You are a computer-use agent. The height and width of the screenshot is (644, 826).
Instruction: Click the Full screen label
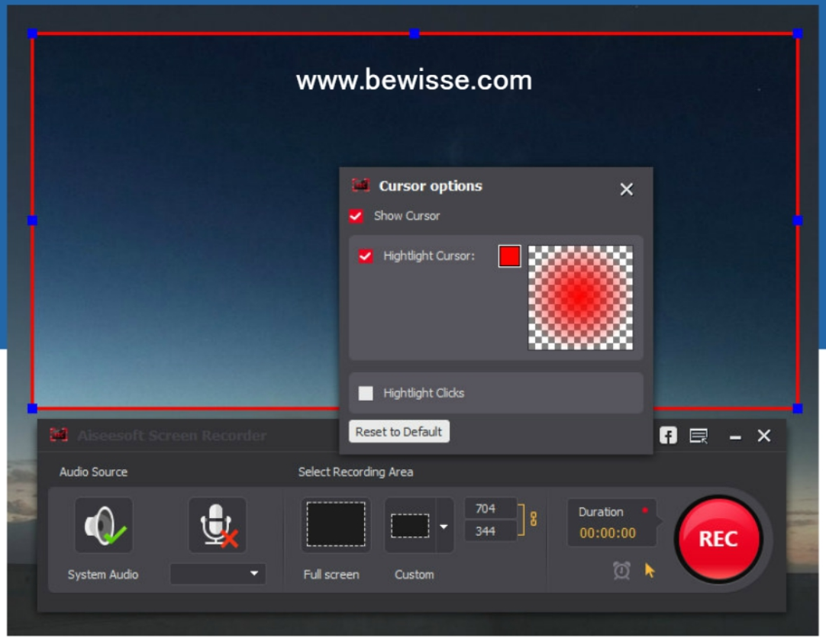(x=331, y=575)
